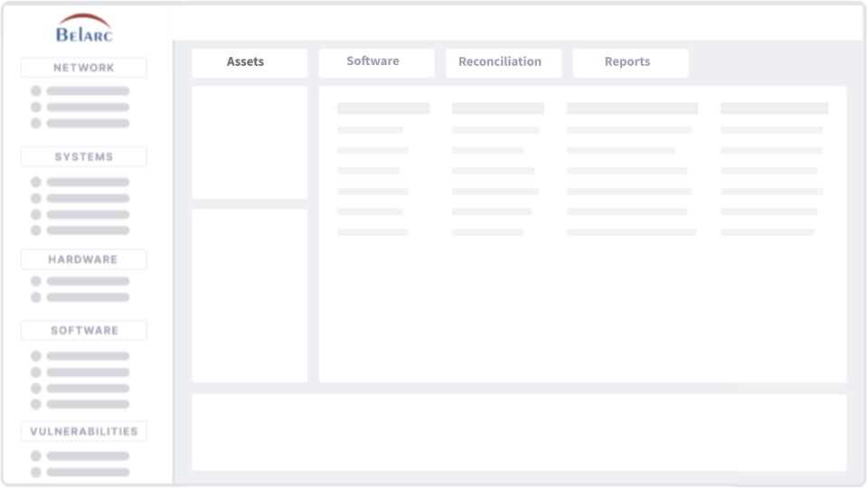Select third bullet icon under NETWORK
This screenshot has width=868, height=488.
(36, 123)
